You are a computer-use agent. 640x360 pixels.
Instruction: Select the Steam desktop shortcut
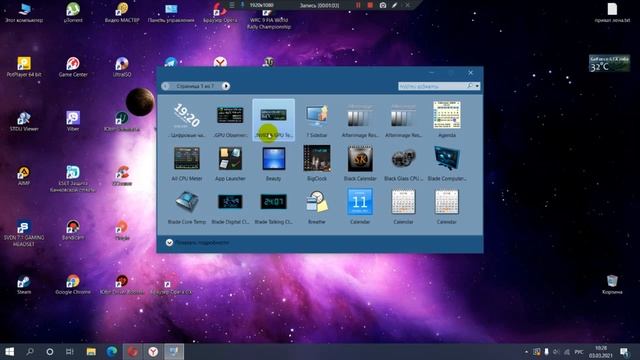click(24, 284)
